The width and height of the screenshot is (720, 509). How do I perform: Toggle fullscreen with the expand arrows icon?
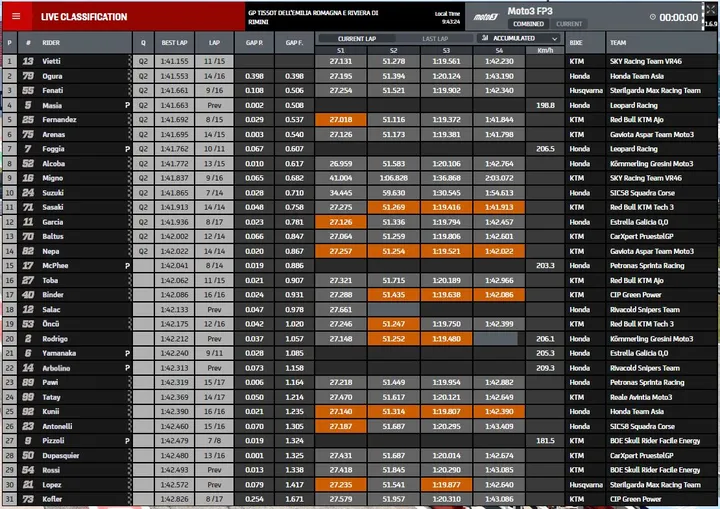click(710, 10)
